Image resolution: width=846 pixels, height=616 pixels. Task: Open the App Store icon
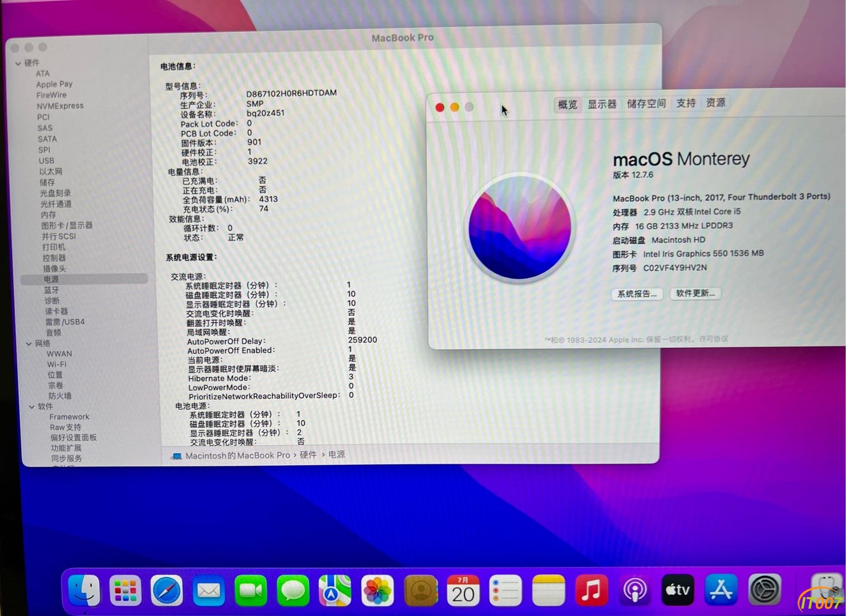click(x=721, y=590)
